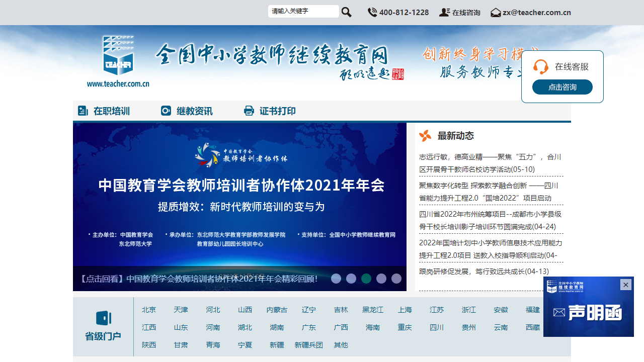
Task: Select the first carousel indicator dot
Action: pos(336,279)
